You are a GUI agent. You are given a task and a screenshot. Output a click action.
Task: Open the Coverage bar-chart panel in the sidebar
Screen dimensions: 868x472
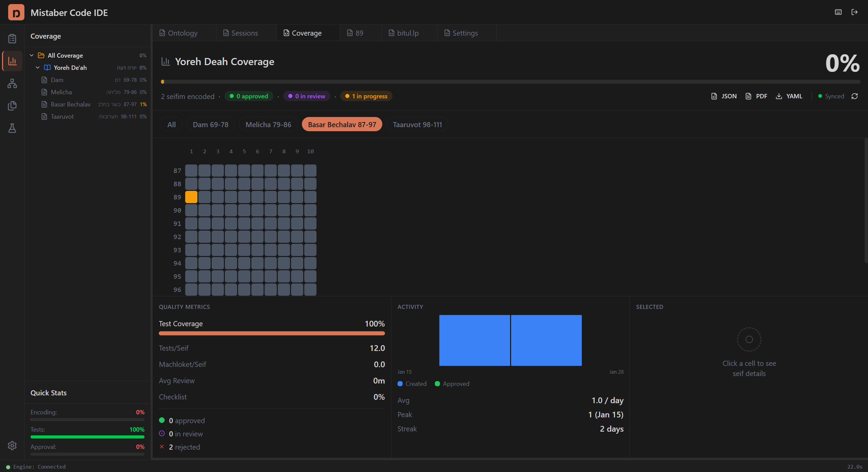(x=12, y=61)
